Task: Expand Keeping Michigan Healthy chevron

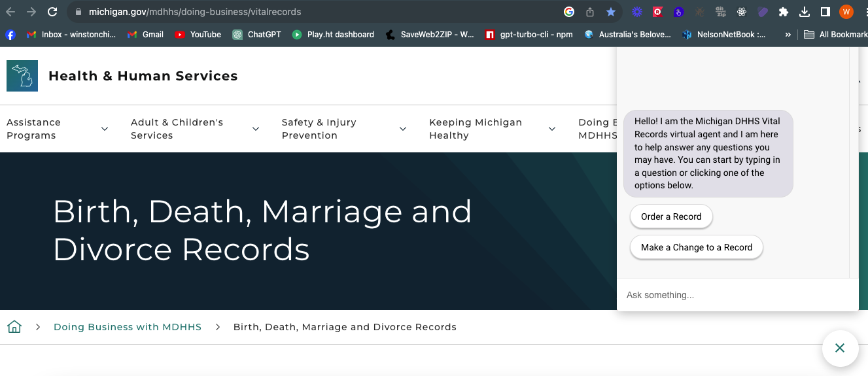Action: (552, 129)
